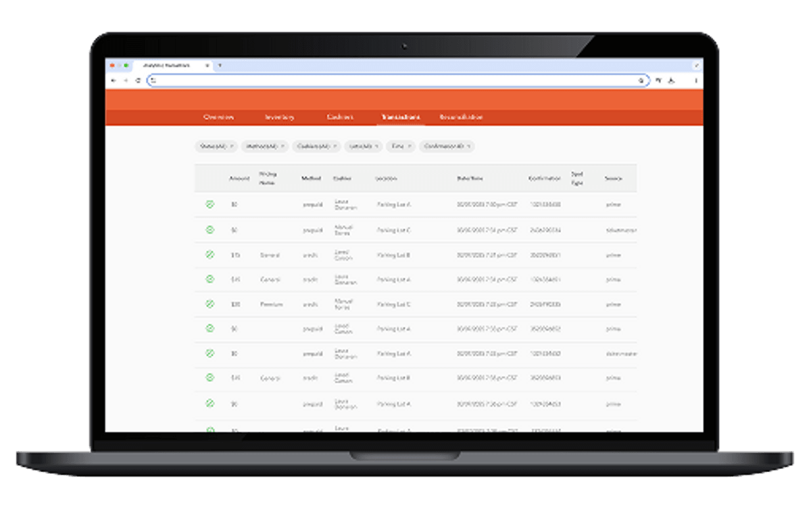
Task: Expand the Method (All) filter dropdown
Action: (264, 146)
